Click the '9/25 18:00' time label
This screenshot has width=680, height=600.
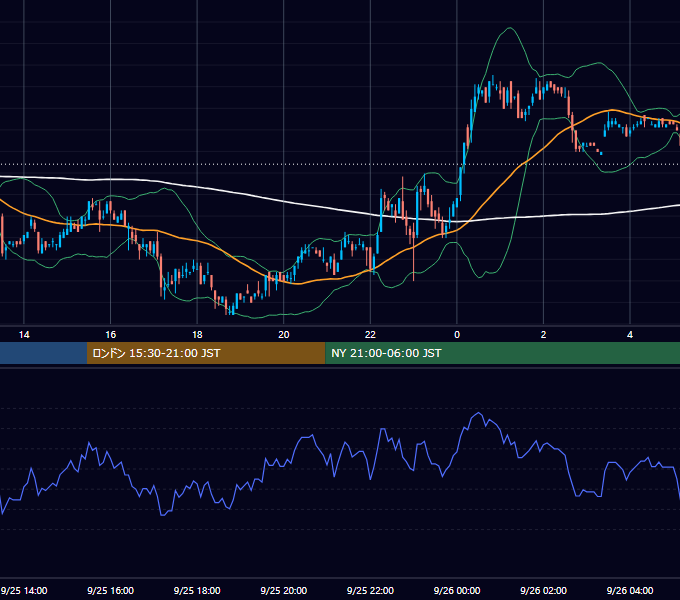pos(197,590)
